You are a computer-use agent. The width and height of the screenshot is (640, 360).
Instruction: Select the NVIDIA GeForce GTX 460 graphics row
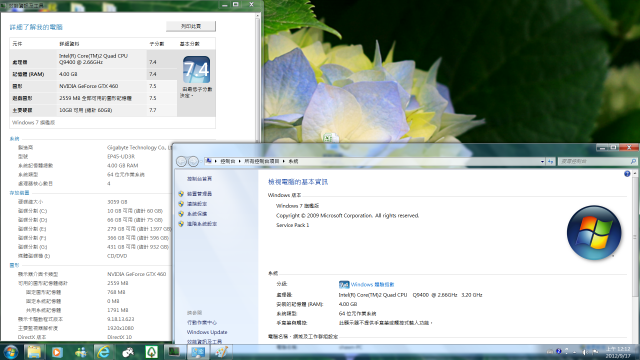click(93, 86)
